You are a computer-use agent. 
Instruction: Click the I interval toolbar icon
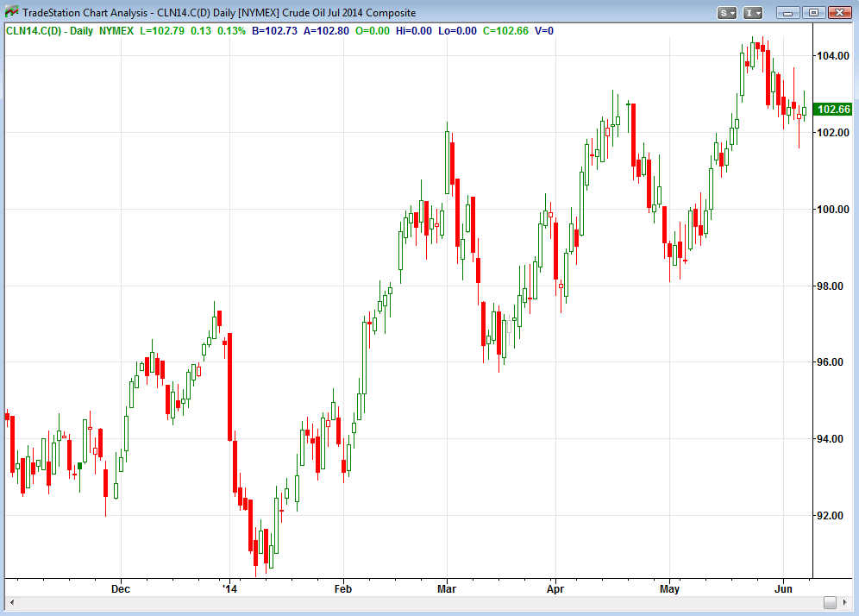click(750, 12)
